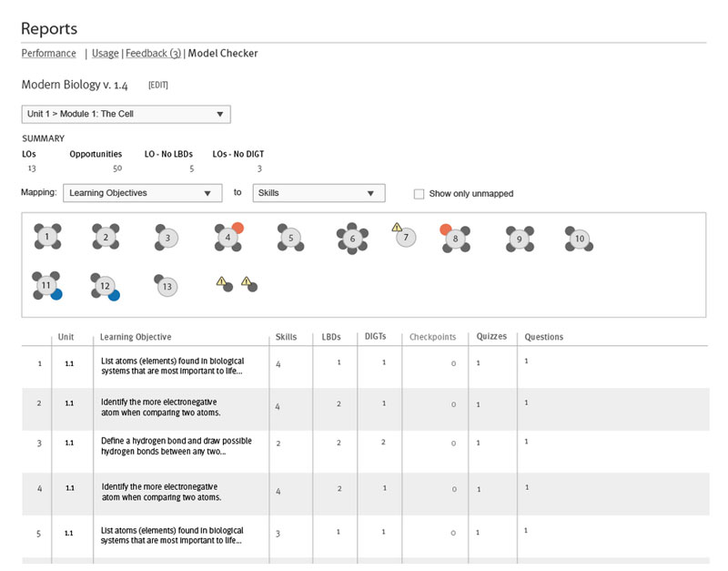Open the Unit 1 Module 1 dropdown
728x571 pixels.
(x=126, y=114)
